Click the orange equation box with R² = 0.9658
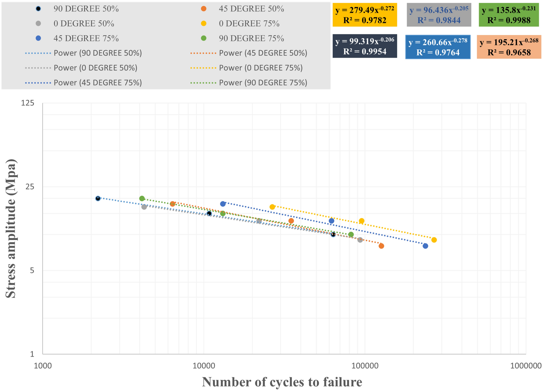Image resolution: width=544 pixels, height=392 pixels. (509, 47)
